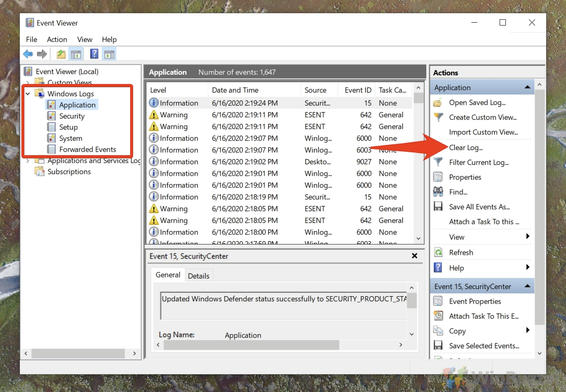The image size is (566, 392).
Task: Expand Applications and Services Logs node
Action: (x=28, y=161)
